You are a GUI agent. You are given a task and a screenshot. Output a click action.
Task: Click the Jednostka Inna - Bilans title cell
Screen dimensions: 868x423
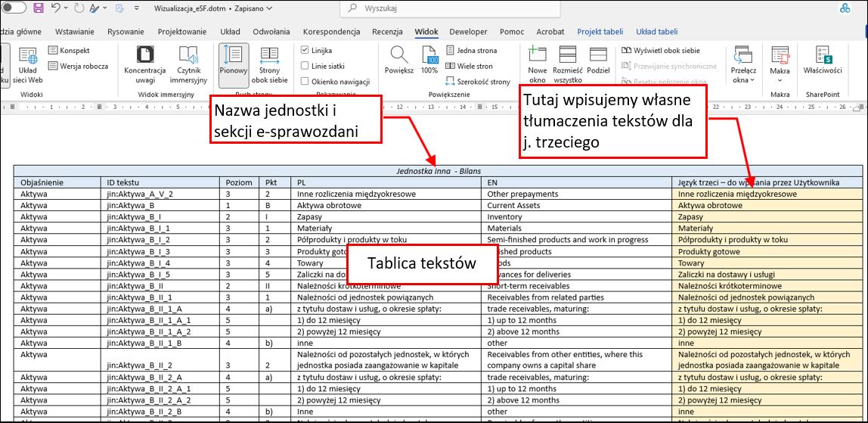pyautogui.click(x=438, y=171)
